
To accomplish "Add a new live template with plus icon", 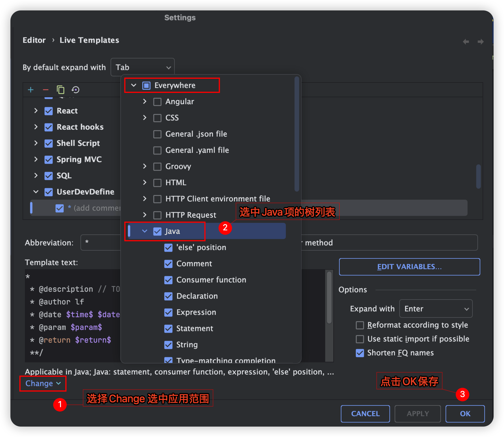I will point(31,90).
